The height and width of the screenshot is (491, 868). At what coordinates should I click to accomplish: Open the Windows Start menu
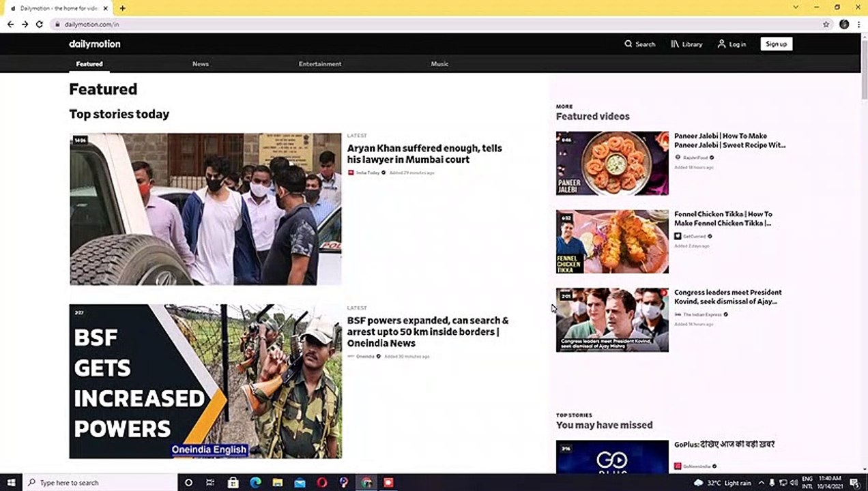(11, 482)
